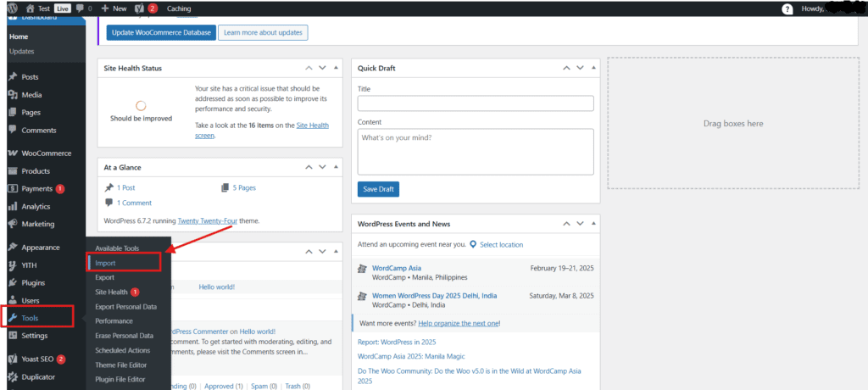Open Theme File Editor submenu item
This screenshot has height=390, width=868.
120,365
